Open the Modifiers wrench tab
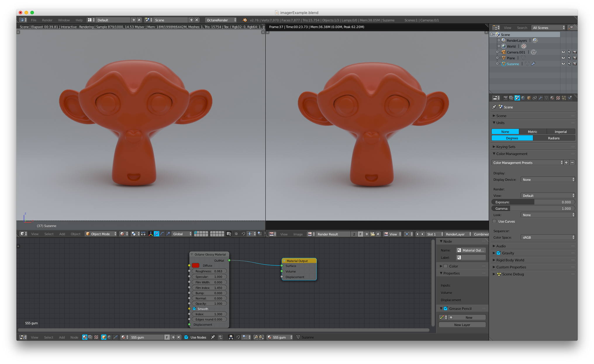 (541, 98)
